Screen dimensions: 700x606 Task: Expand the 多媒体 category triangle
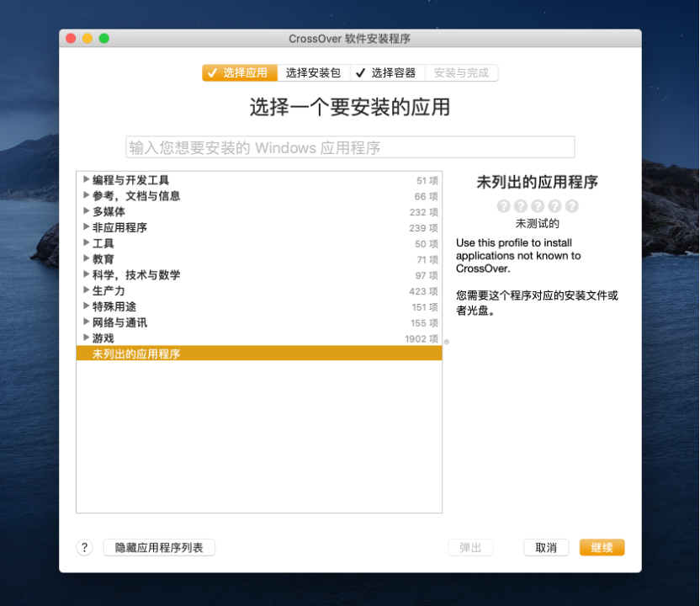[86, 210]
